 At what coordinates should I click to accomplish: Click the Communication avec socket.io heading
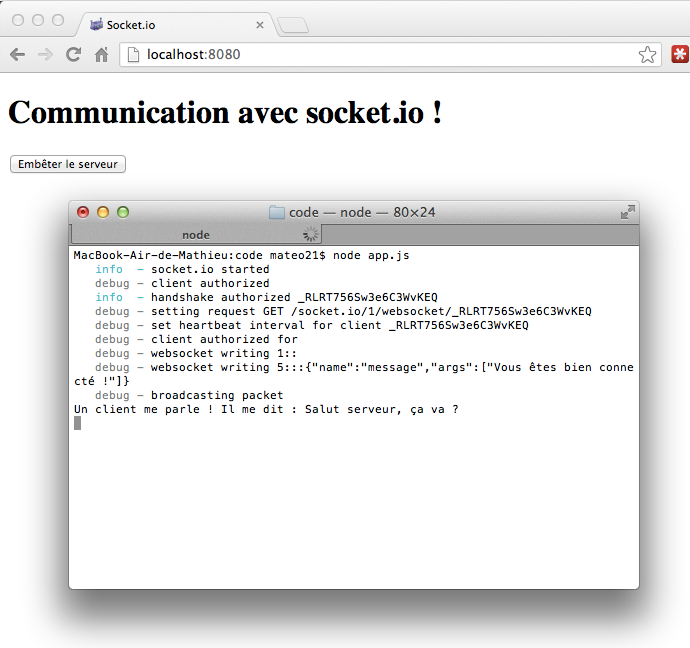[225, 113]
